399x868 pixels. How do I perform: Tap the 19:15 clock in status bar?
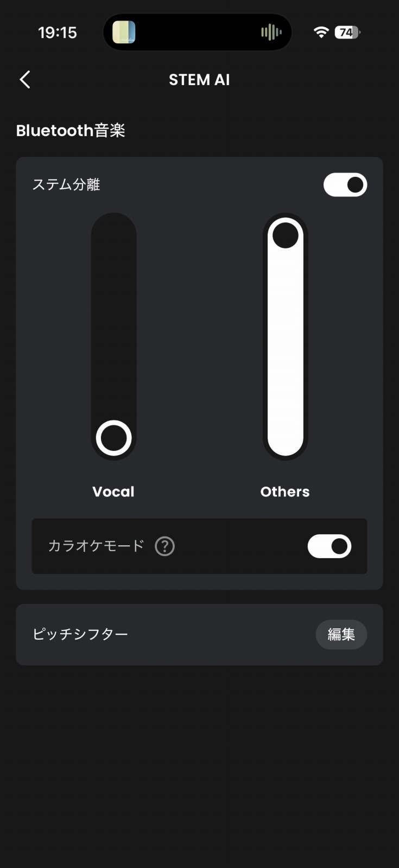(58, 33)
